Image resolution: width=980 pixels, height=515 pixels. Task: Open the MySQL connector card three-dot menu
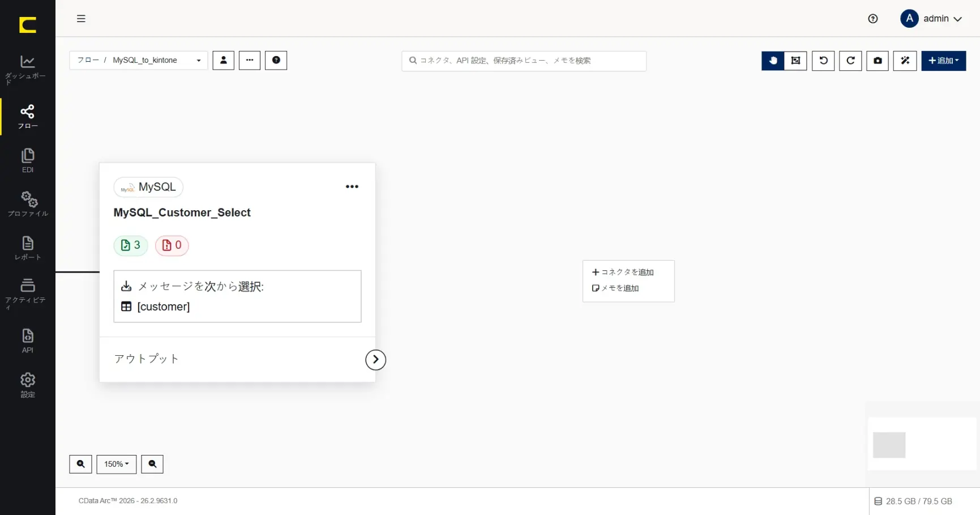(x=352, y=186)
